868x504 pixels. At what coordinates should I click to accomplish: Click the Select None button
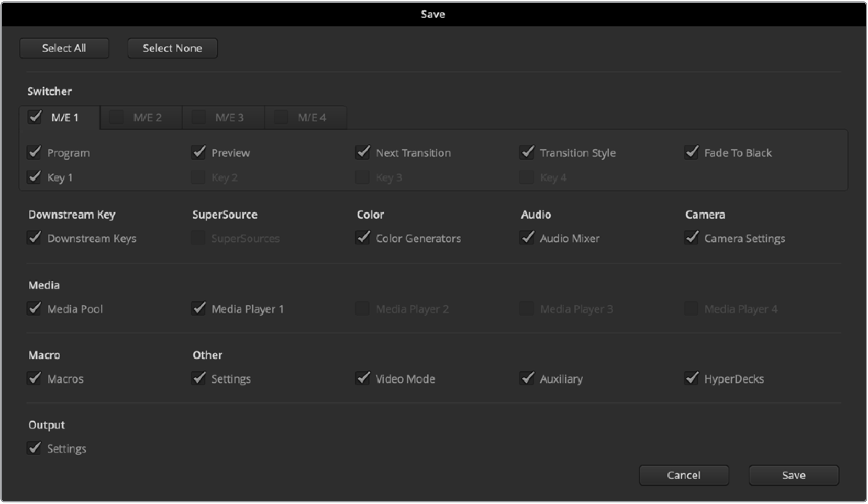point(172,48)
